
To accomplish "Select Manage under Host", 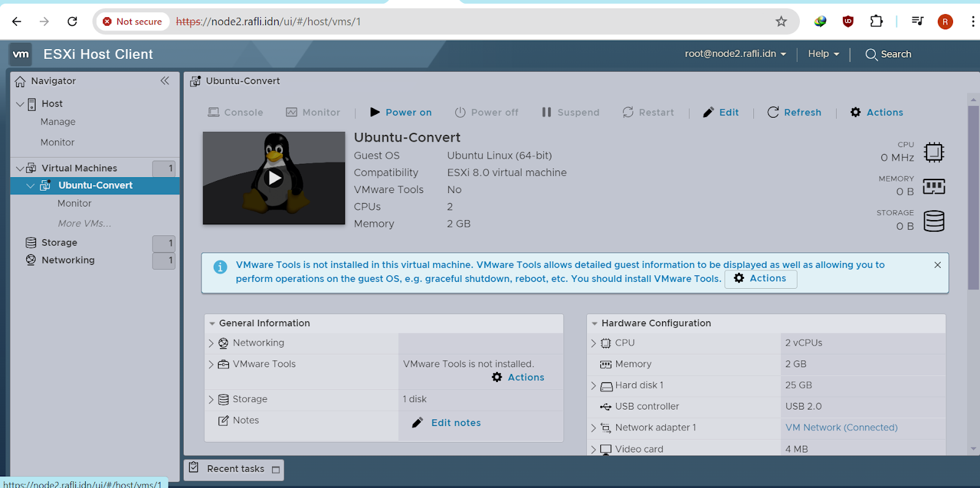I will [58, 122].
